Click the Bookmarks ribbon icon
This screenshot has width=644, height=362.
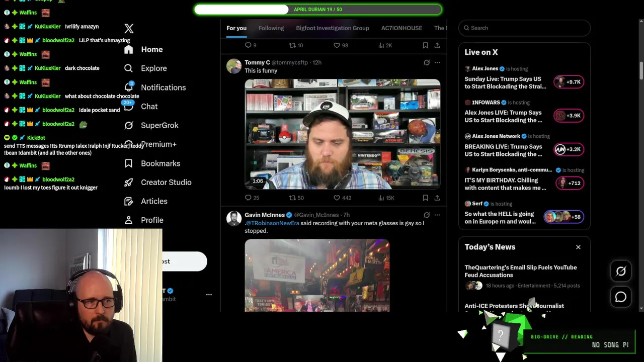[x=129, y=163]
